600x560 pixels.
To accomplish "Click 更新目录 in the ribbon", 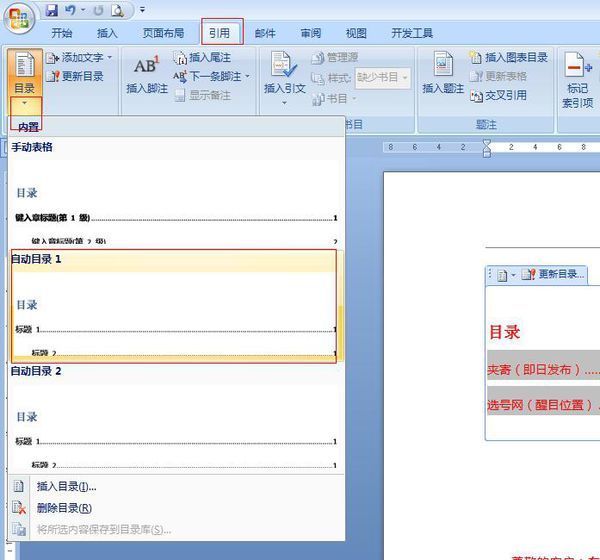I will pyautogui.click(x=75, y=76).
